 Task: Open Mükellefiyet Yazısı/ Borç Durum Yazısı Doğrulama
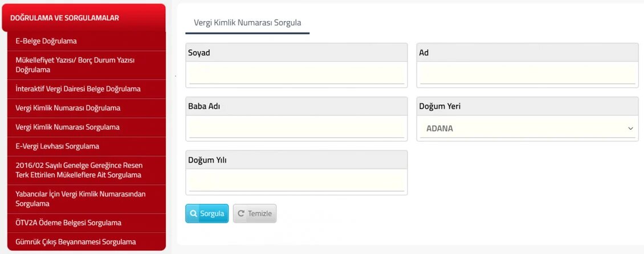coord(75,64)
